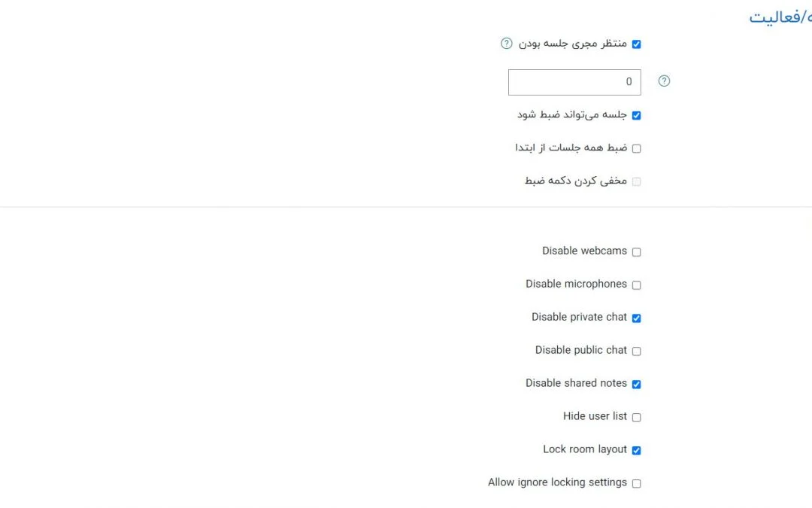Turn off the Disable shared notes checkbox
Viewport: 812px width, 508px height.
tap(636, 385)
